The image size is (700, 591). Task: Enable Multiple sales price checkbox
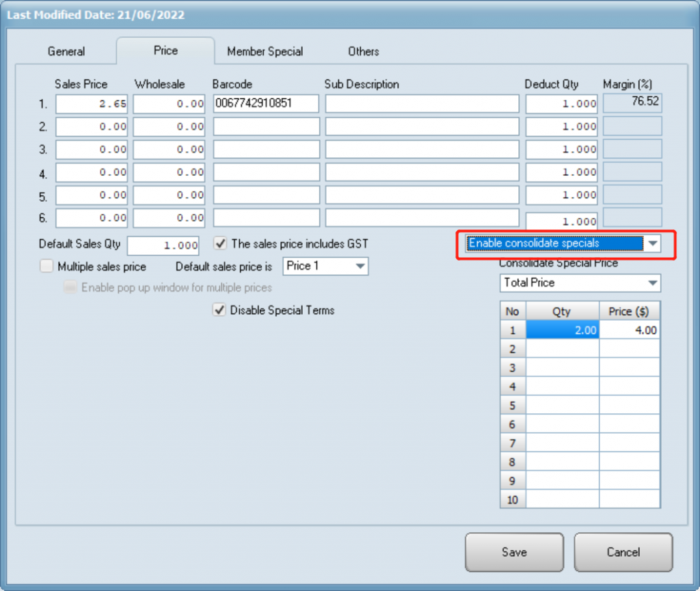46,266
